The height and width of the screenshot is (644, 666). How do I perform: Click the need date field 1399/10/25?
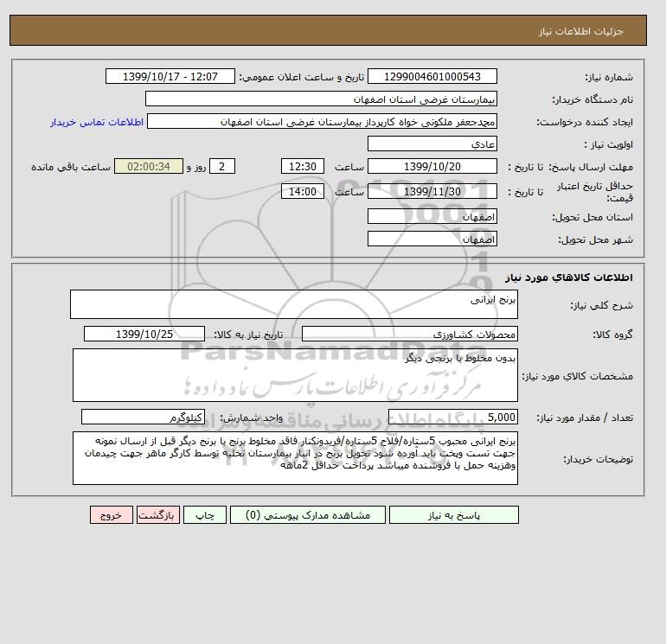pyautogui.click(x=144, y=334)
